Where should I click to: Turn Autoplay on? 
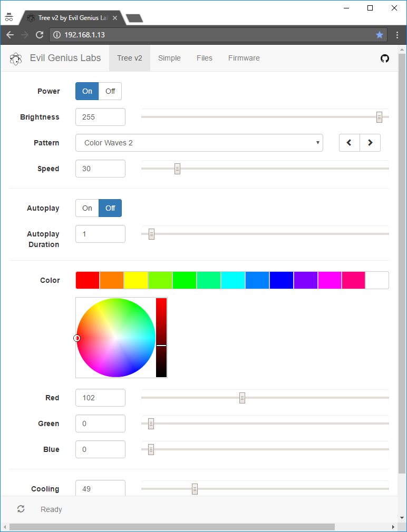click(x=87, y=208)
